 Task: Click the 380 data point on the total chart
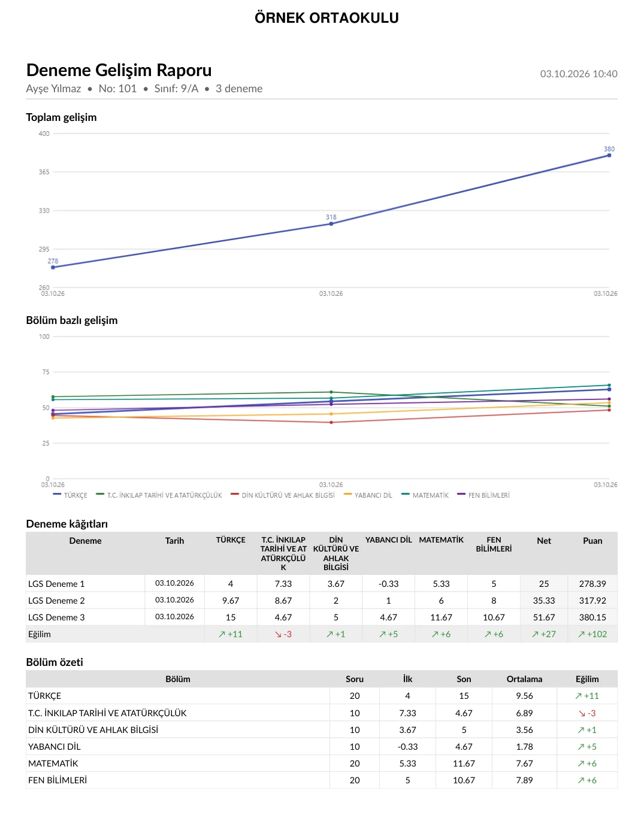coord(609,155)
